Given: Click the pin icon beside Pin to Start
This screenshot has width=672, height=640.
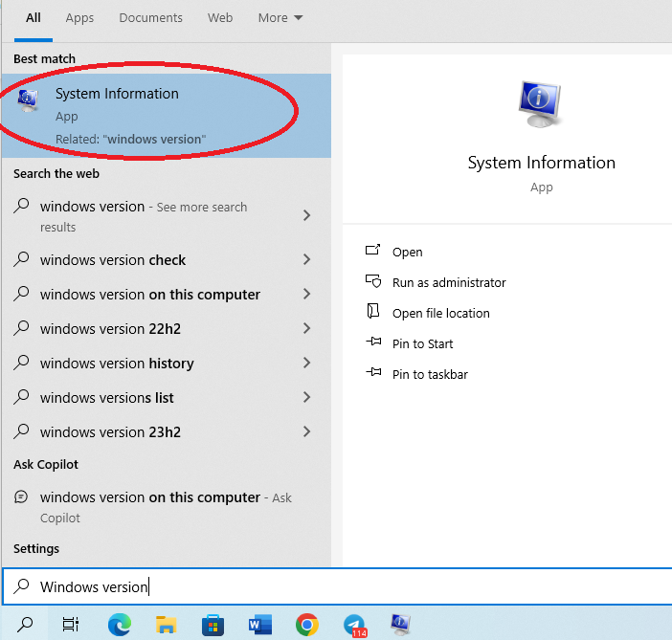Looking at the screenshot, I should point(373,342).
